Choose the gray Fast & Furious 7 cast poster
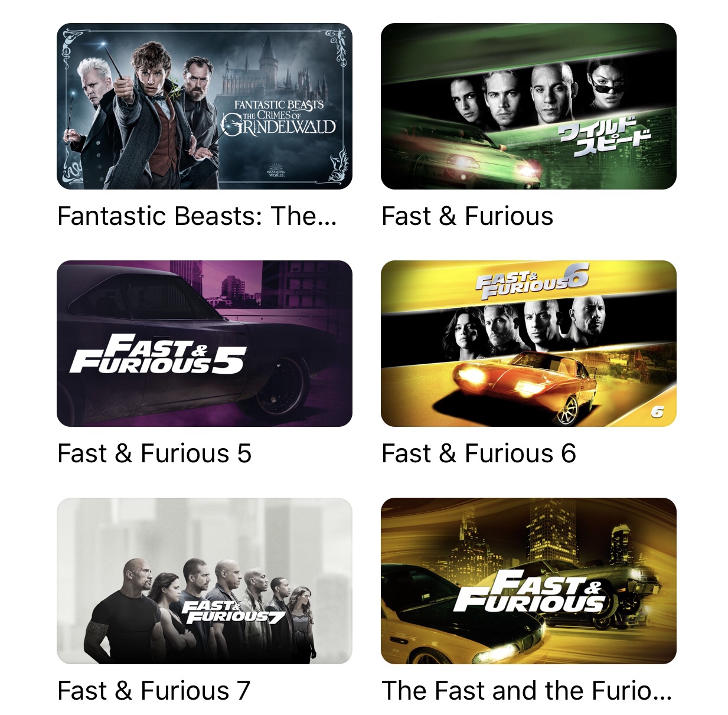 204,581
